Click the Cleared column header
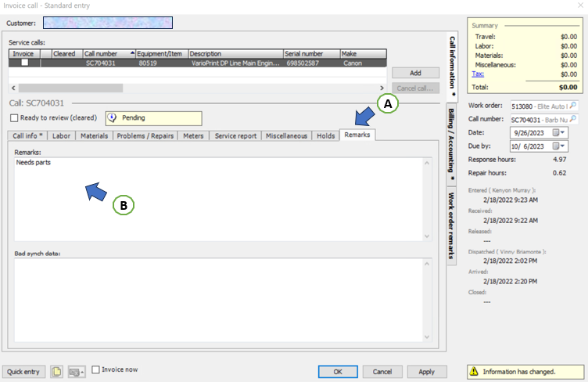The height and width of the screenshot is (382, 588). pos(67,54)
